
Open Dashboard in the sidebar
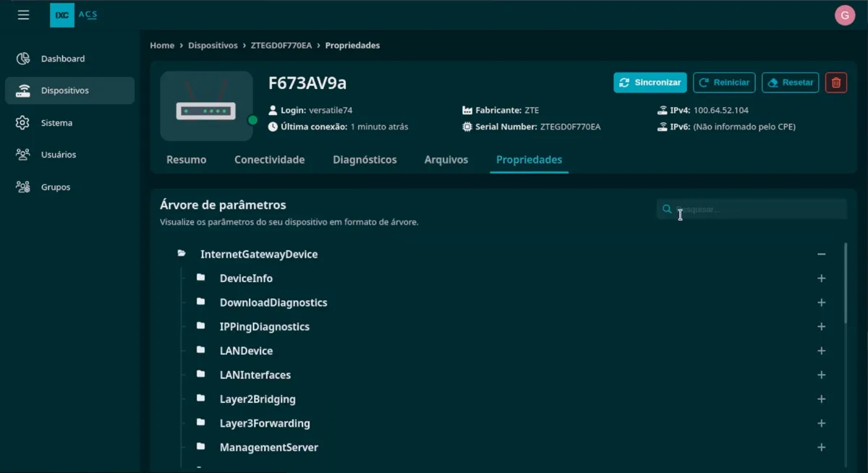[69, 59]
